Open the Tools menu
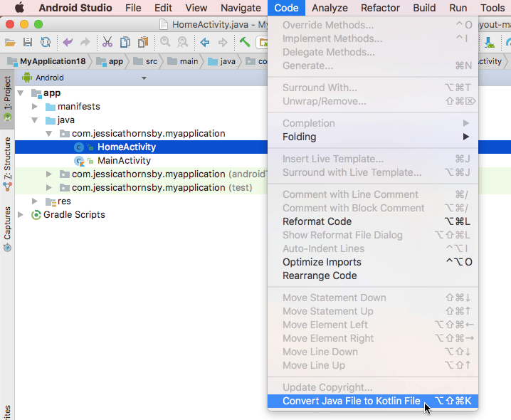This screenshot has width=511, height=420. 492,8
